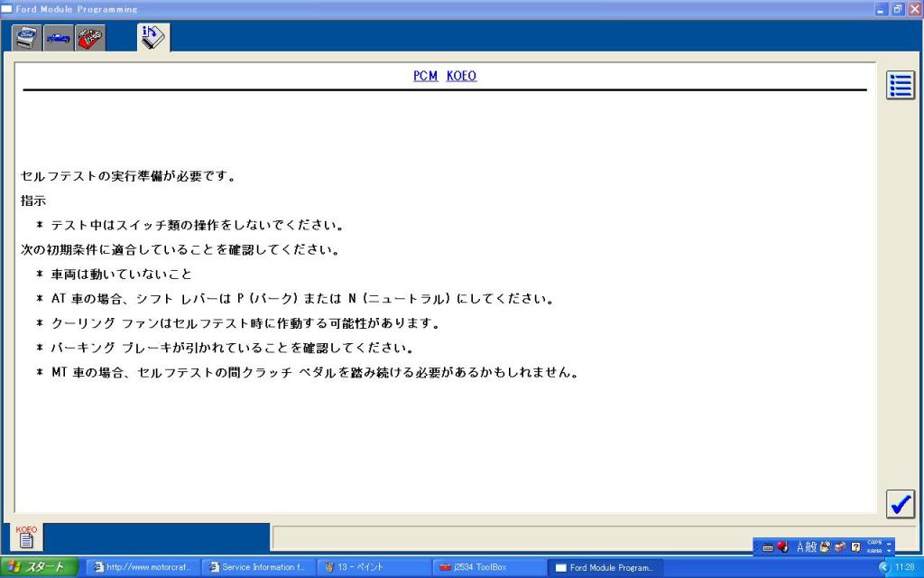Switch to motorcraft browser taskbar window
Viewport: 924px width, 578px height.
(143, 567)
